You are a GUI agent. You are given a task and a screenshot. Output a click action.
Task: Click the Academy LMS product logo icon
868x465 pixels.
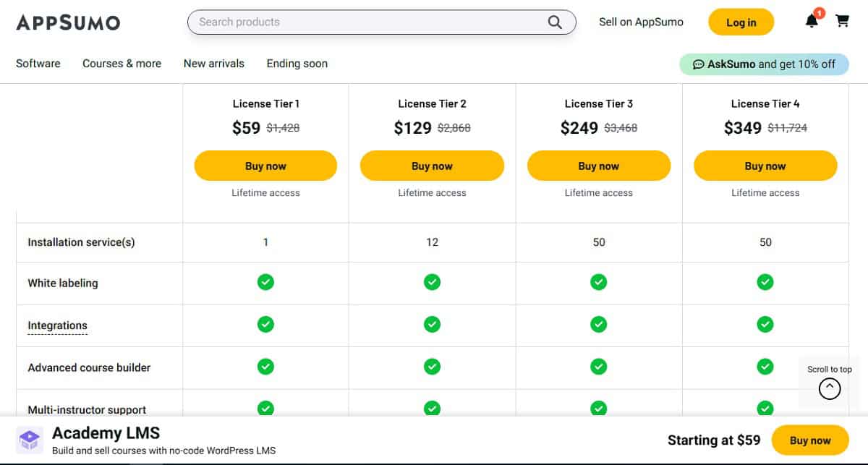pos(29,439)
